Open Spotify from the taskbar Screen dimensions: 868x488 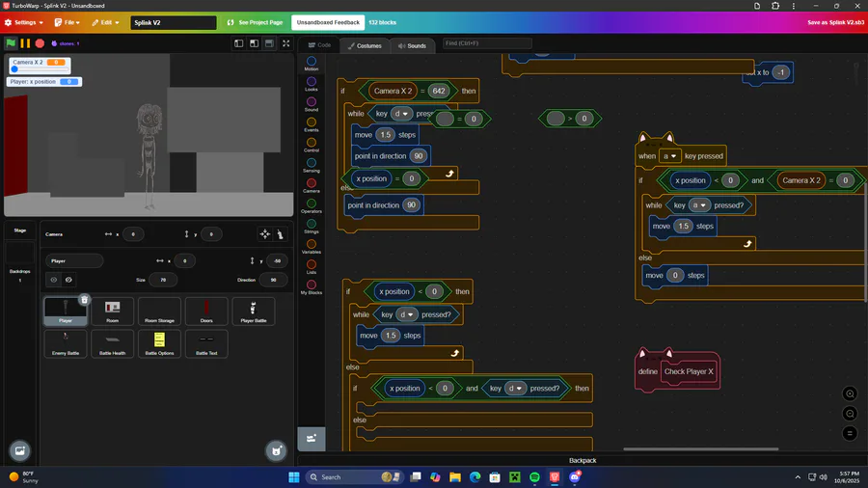point(534,477)
